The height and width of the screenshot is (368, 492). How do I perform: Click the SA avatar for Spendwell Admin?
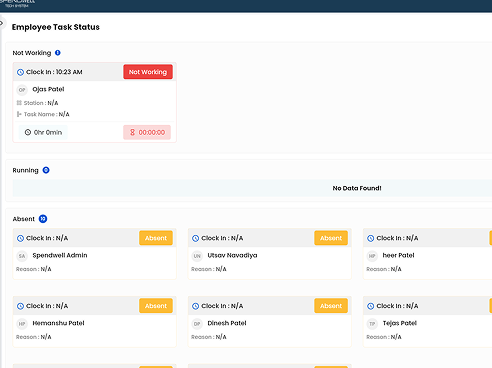22,256
